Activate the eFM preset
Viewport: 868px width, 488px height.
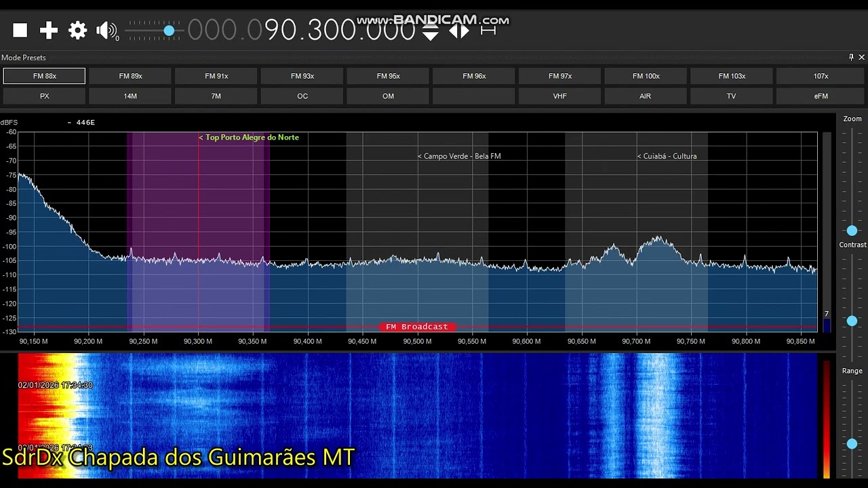click(821, 96)
